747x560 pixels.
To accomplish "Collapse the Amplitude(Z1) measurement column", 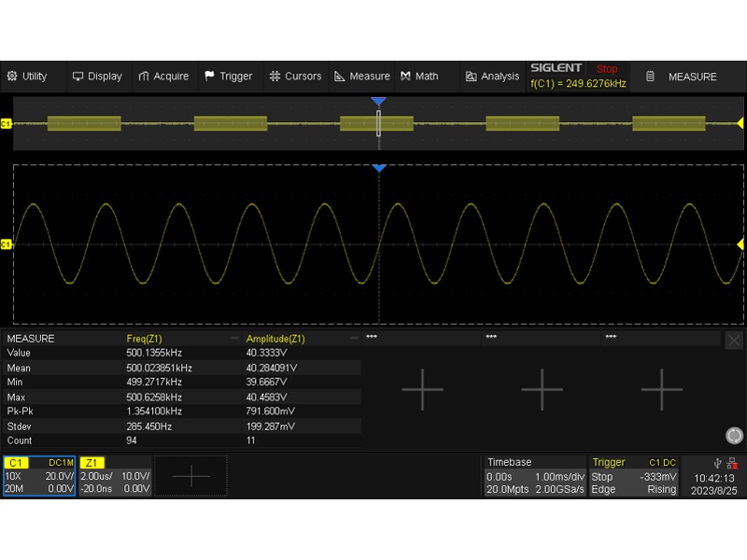I will click(354, 339).
